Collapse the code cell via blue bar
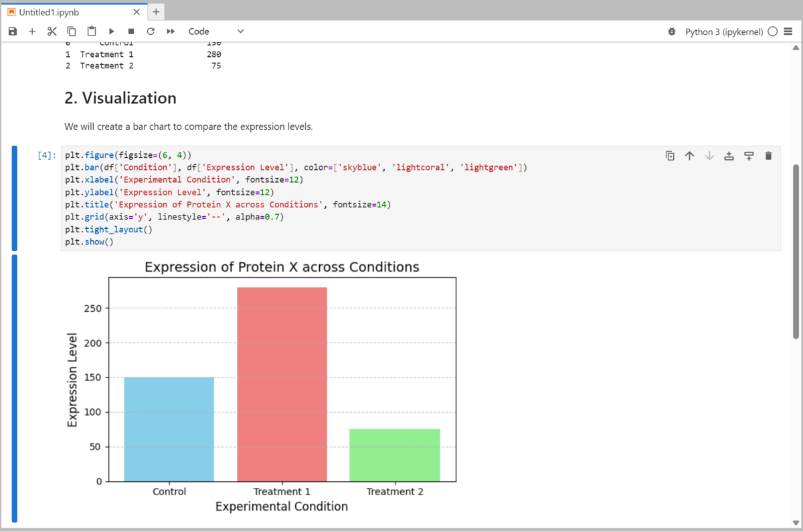 click(14, 197)
